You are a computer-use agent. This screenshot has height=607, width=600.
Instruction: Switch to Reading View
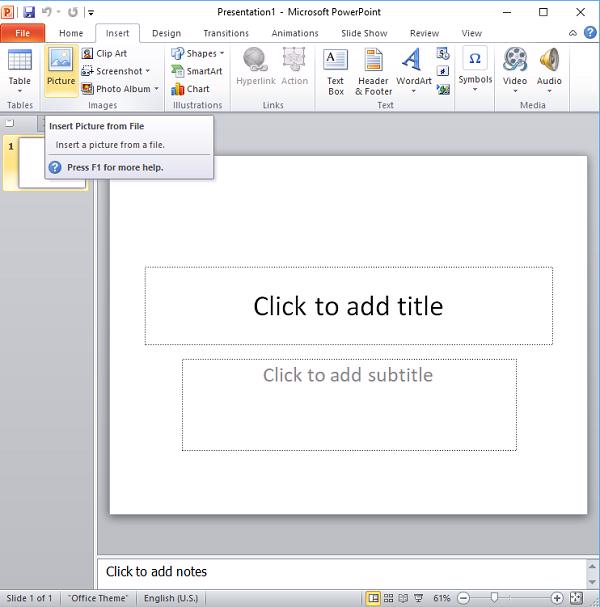403,598
